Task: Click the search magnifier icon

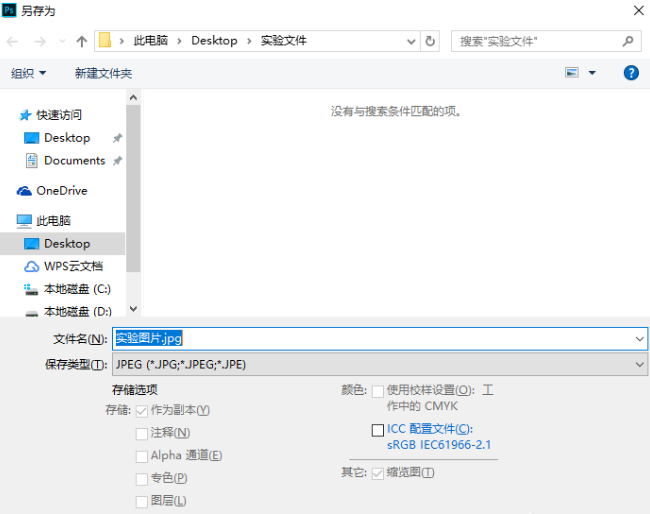Action: [x=628, y=41]
